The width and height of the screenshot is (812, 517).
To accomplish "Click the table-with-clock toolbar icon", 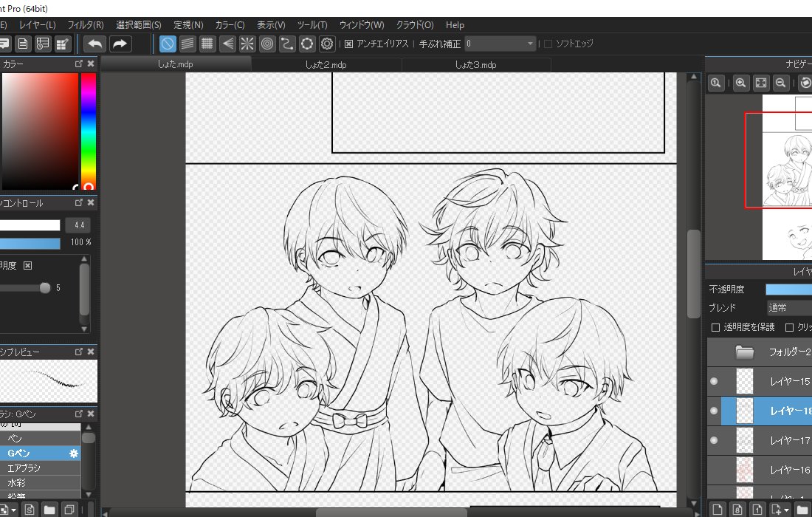I will coord(43,44).
